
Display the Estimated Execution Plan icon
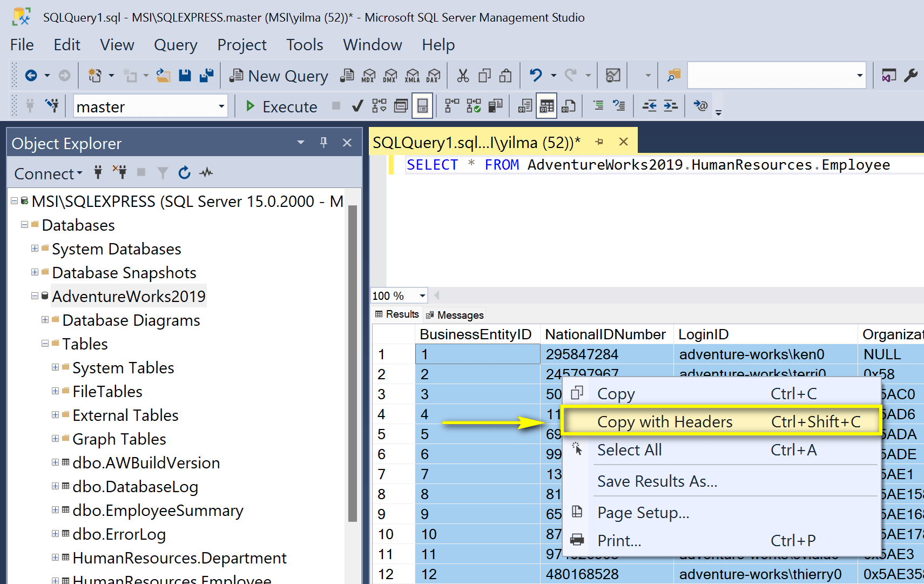(x=380, y=106)
